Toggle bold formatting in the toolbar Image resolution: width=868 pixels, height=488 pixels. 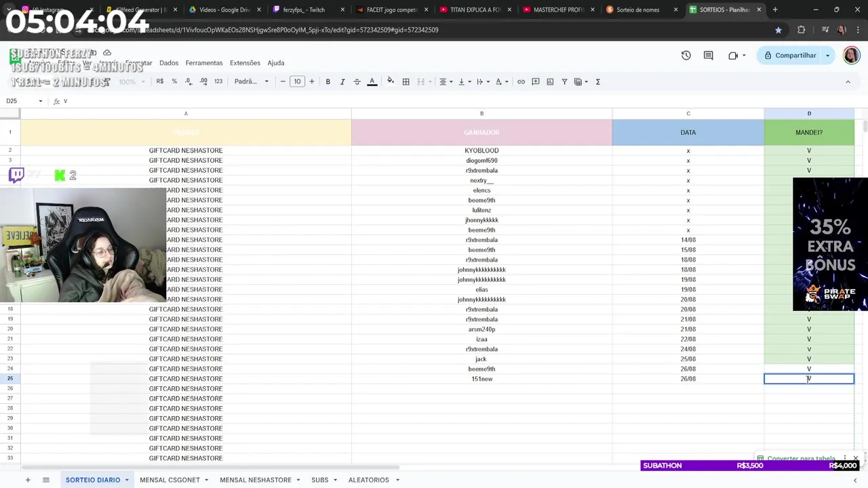pyautogui.click(x=328, y=81)
